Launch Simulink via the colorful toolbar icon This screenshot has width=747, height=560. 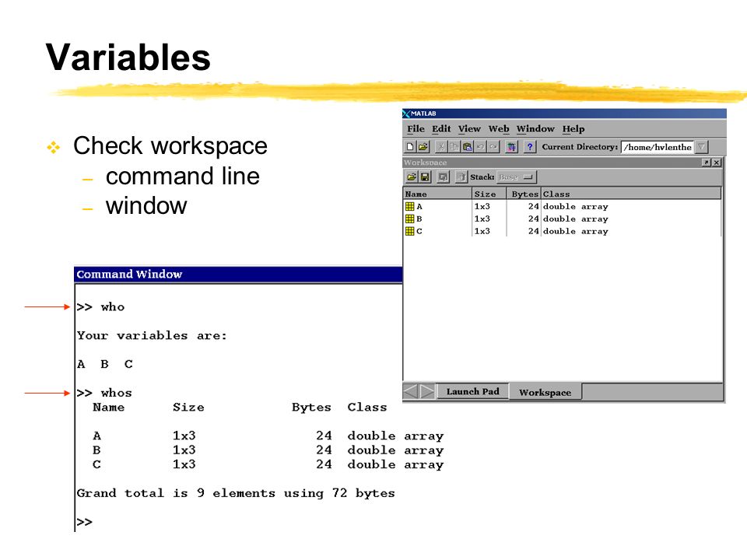coord(511,147)
